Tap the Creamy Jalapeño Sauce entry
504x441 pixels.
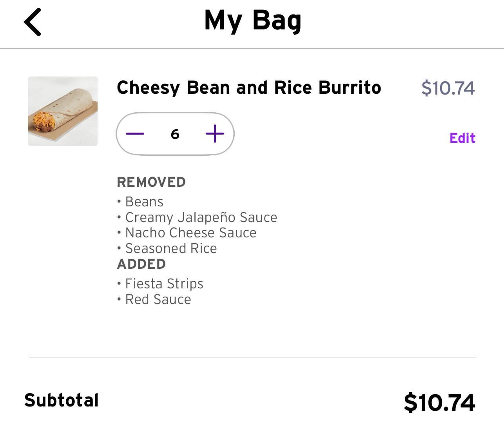(x=201, y=217)
